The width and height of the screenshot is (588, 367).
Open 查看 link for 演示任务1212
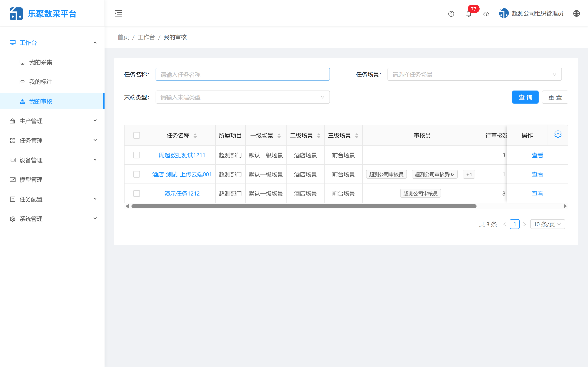(x=537, y=193)
